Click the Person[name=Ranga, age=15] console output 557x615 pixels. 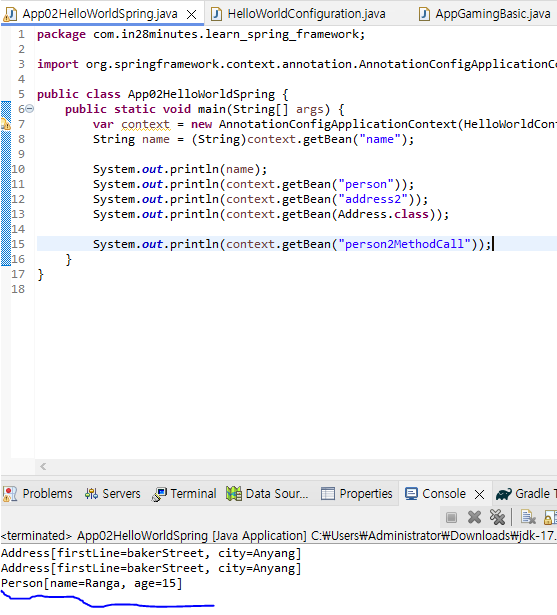[92, 584]
